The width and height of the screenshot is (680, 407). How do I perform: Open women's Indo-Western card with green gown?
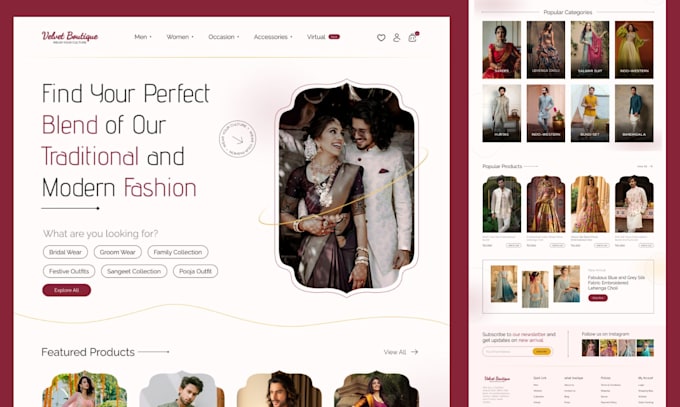634,49
